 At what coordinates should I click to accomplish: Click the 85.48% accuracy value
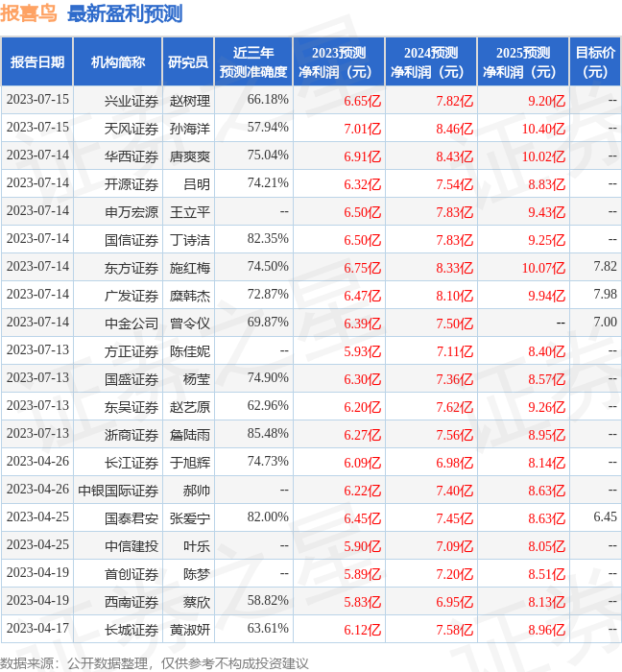click(x=268, y=434)
